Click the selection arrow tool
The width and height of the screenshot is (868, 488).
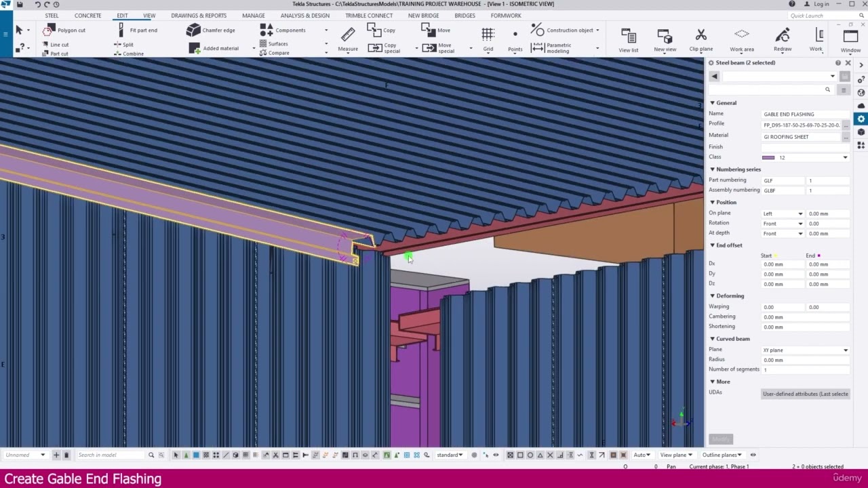click(x=19, y=30)
